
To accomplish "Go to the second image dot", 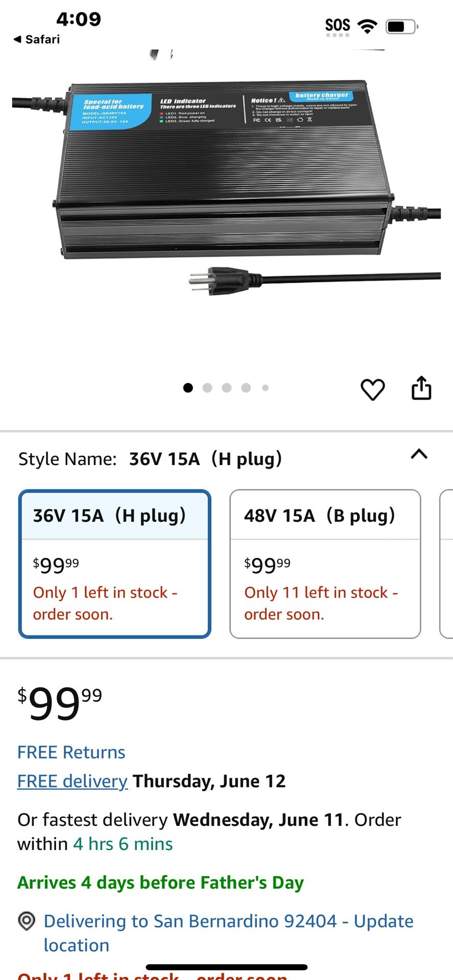I will 207,388.
